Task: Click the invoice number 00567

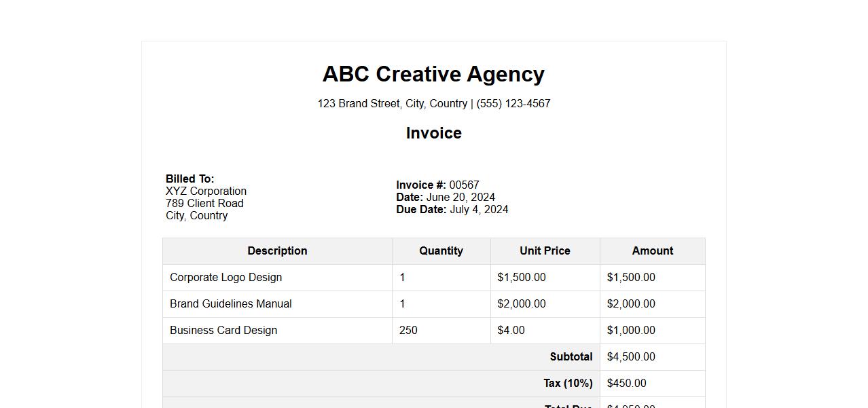Action: (x=464, y=185)
